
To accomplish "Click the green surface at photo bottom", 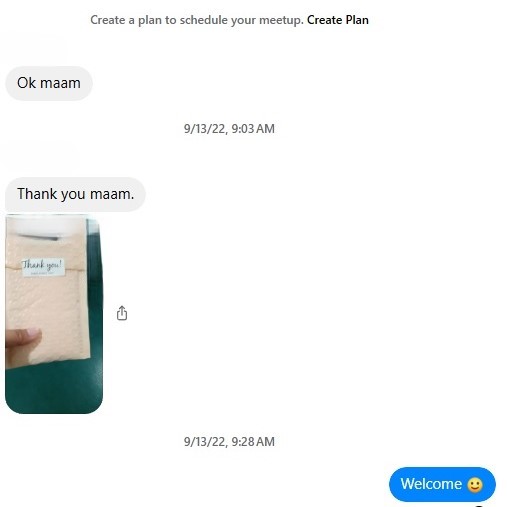I will (53, 388).
